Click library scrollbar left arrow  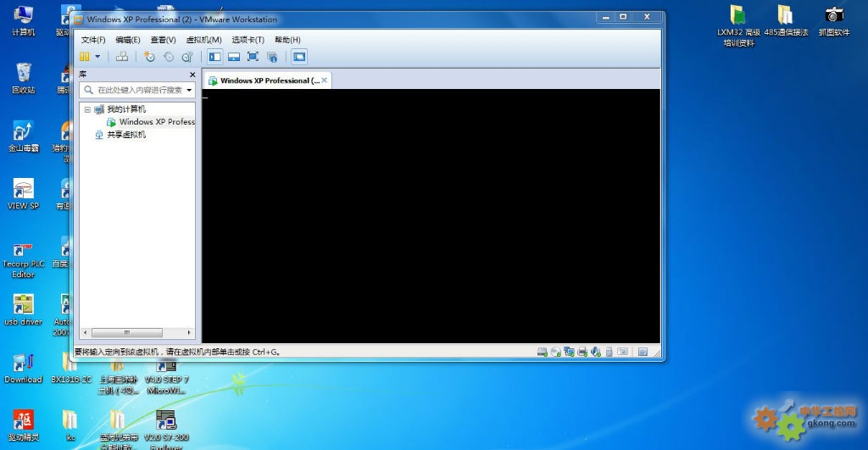tap(86, 333)
